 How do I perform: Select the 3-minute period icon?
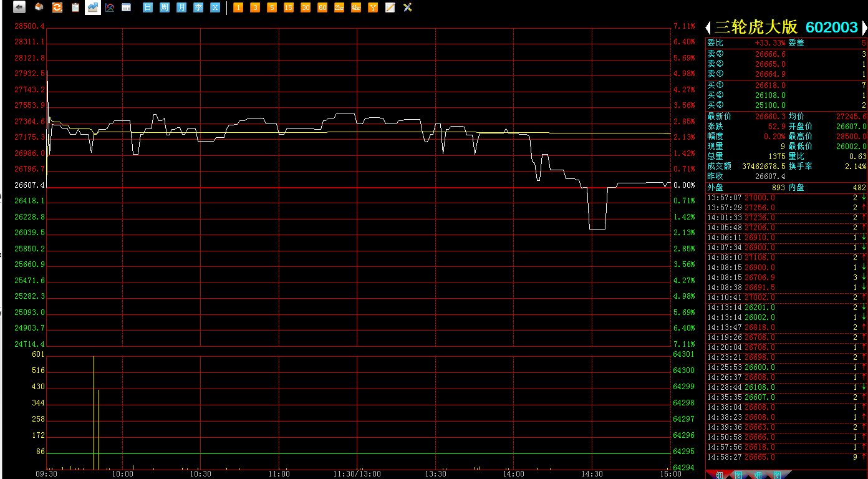255,7
